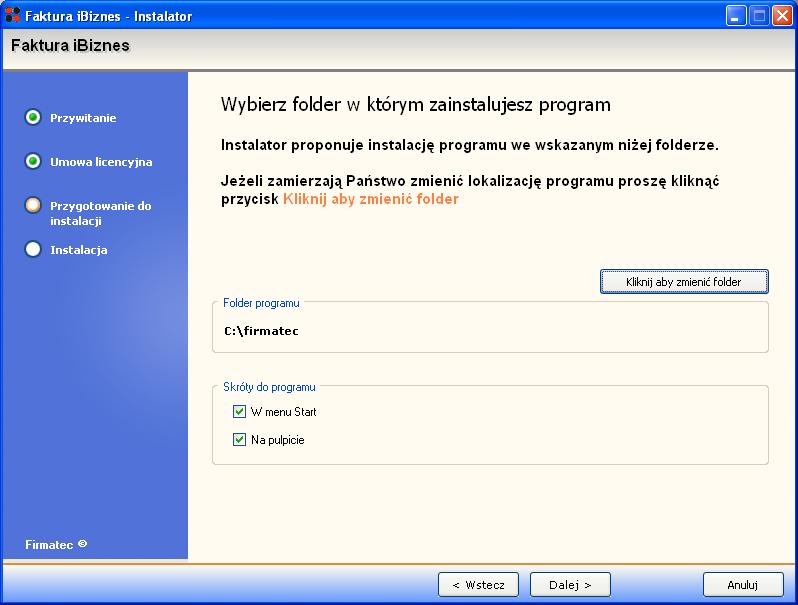Viewport: 798px width, 605px height.
Task: Uncheck the Na pulpicie checkbox
Action: click(x=239, y=439)
